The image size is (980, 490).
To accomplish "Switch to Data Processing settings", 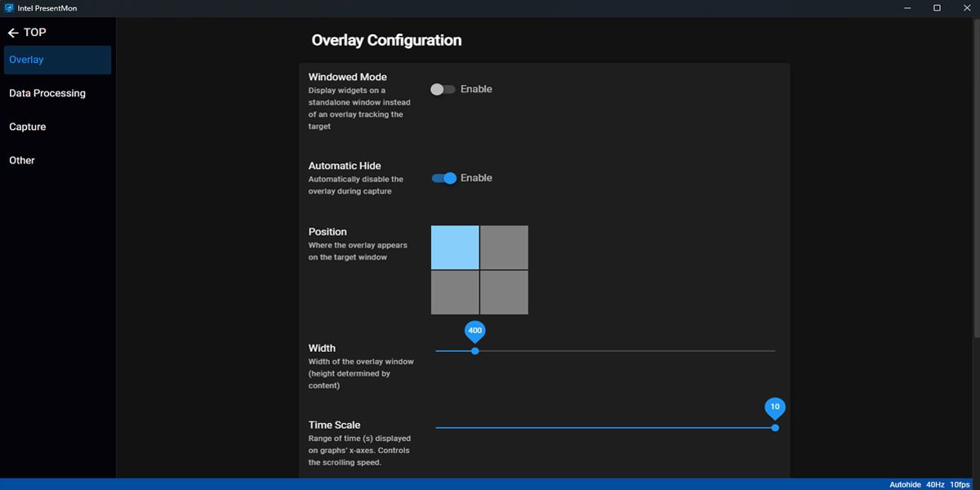I will [x=47, y=93].
